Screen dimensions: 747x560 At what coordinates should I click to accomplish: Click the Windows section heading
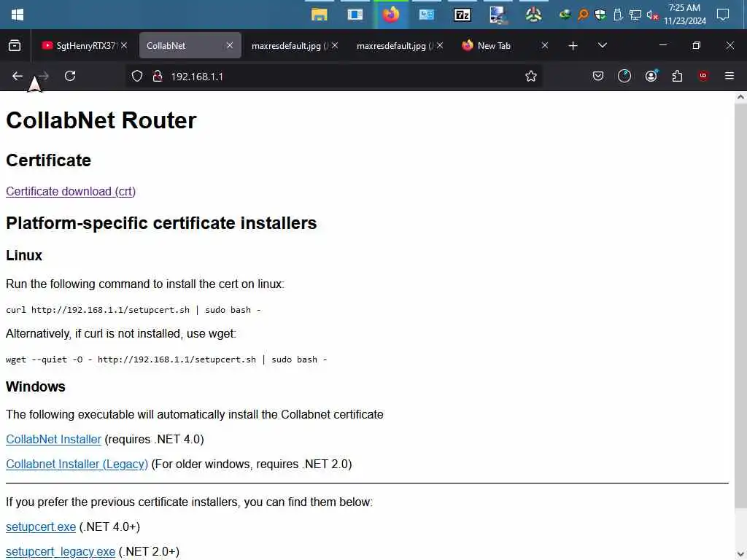pos(36,386)
